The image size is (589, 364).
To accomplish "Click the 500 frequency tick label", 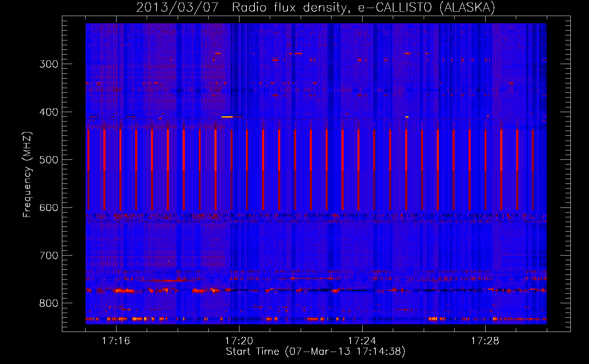I will (x=49, y=160).
